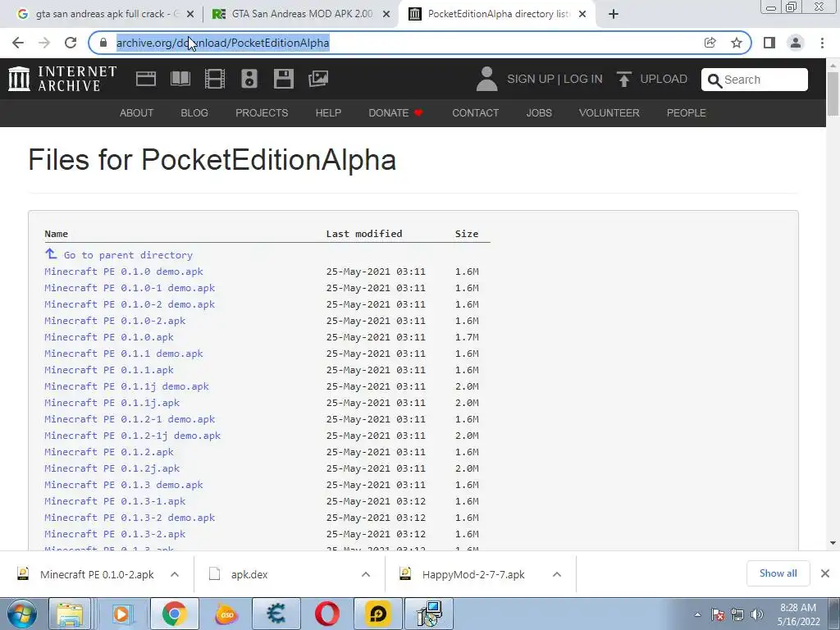This screenshot has height=630, width=840.
Task: Expand options for Minecraft PE 0.1.0-2.apk download
Action: (175, 574)
